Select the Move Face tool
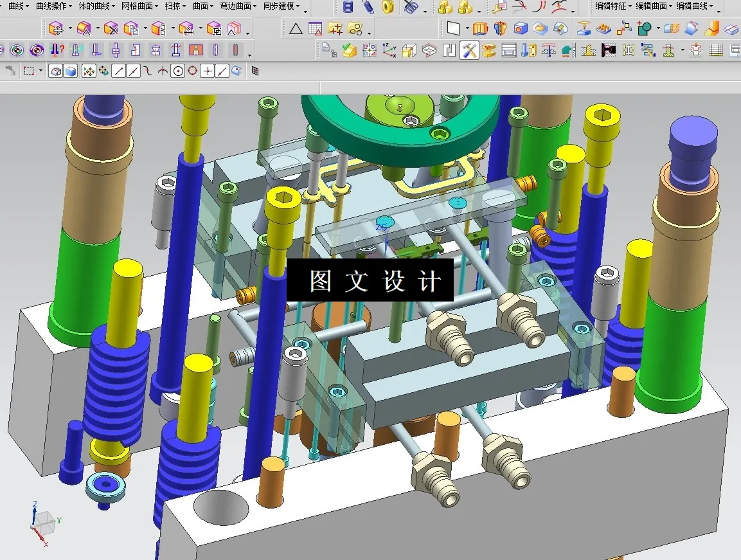This screenshot has width=741, height=560. click(x=56, y=30)
